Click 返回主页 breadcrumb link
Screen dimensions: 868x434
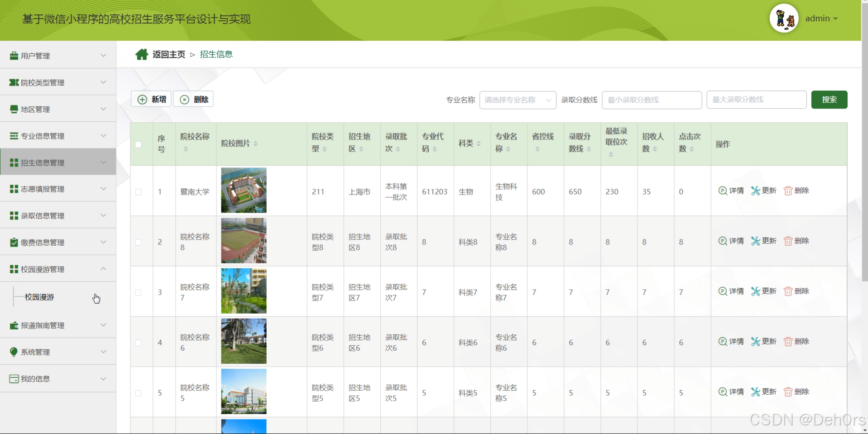(x=168, y=54)
